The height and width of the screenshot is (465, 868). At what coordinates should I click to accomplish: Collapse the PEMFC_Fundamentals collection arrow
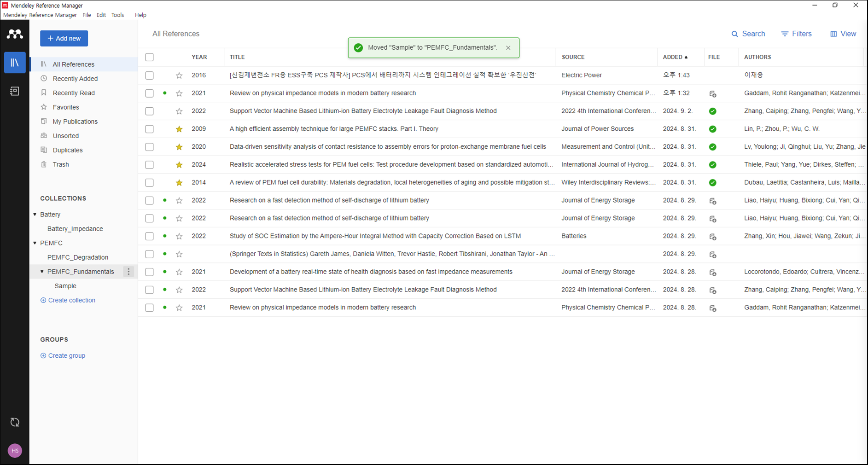coord(42,272)
